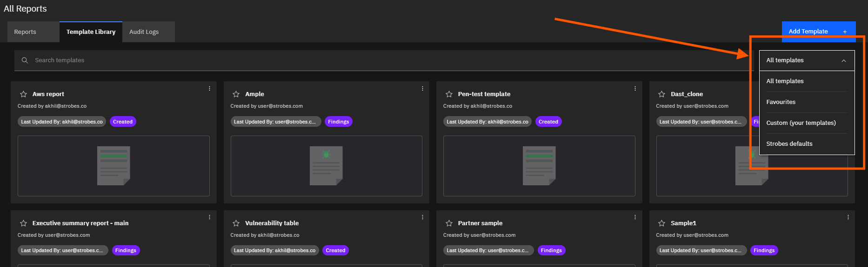Click the Pen-test template title
Screen dimensions: 868x267
[x=484, y=94]
